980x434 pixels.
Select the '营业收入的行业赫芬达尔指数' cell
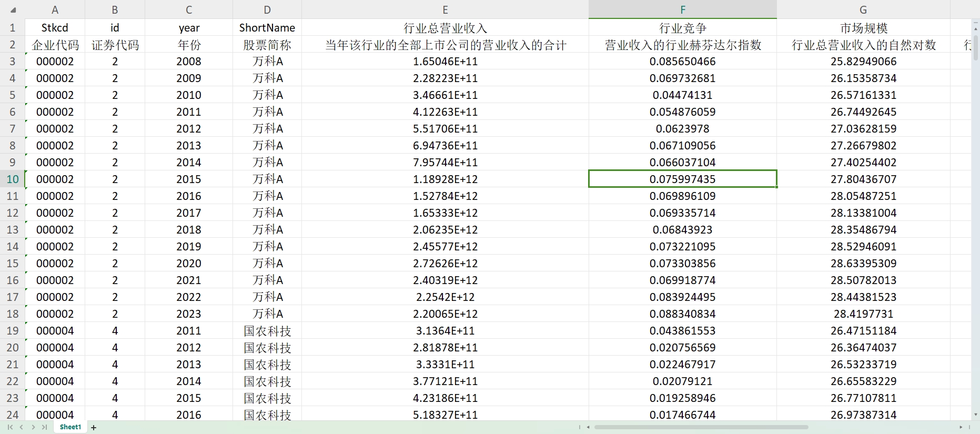coord(683,44)
